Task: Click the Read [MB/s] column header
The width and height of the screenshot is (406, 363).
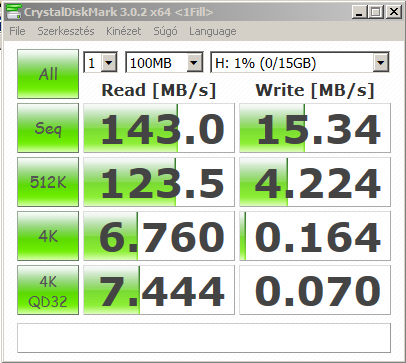Action: pos(159,90)
